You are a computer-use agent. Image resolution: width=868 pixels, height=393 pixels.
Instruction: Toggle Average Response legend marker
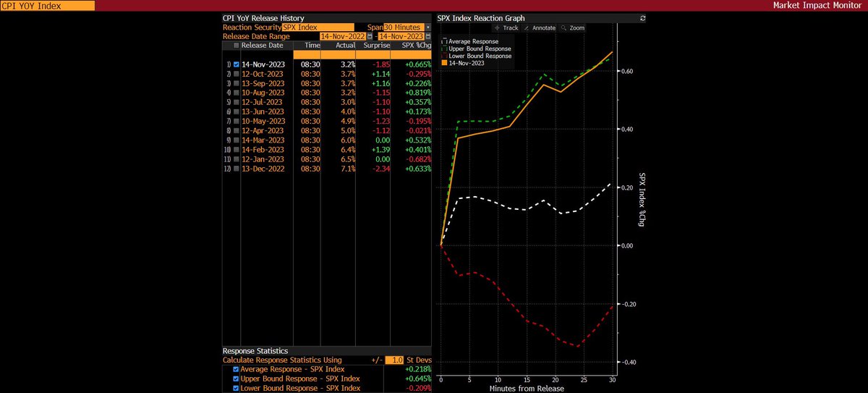443,41
